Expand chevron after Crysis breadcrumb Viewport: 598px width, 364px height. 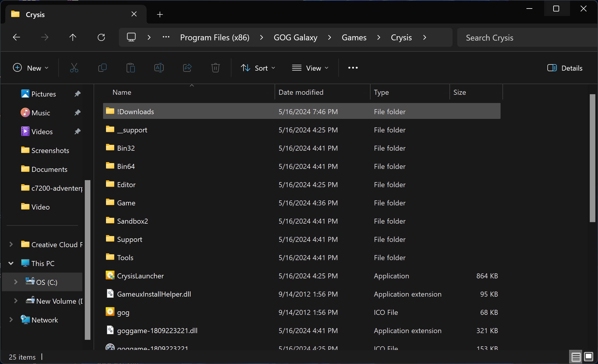pyautogui.click(x=425, y=37)
